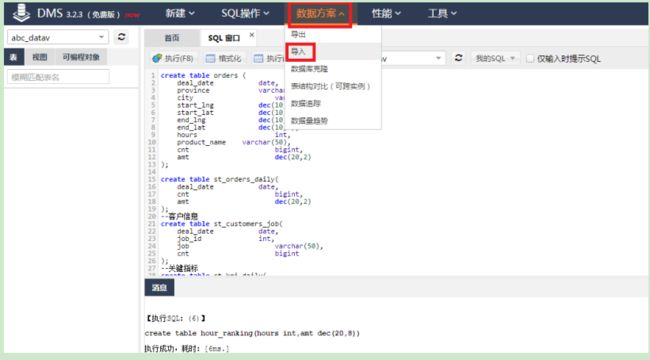Collapse the 数据方案 menu
This screenshot has height=360, width=650.
pyautogui.click(x=320, y=14)
